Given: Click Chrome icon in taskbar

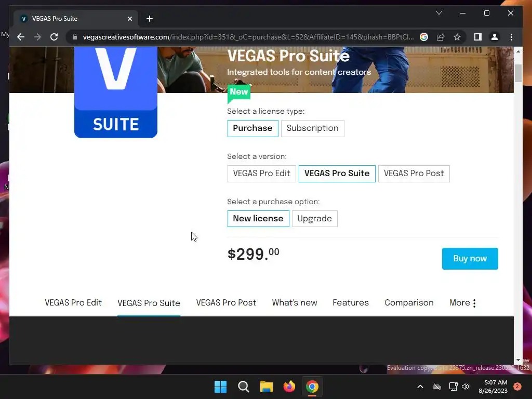Looking at the screenshot, I should (312, 387).
